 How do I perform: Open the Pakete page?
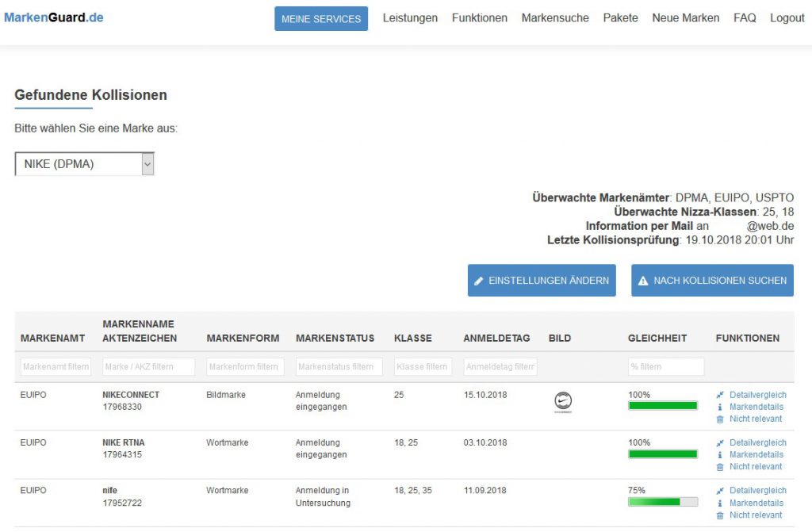(620, 18)
